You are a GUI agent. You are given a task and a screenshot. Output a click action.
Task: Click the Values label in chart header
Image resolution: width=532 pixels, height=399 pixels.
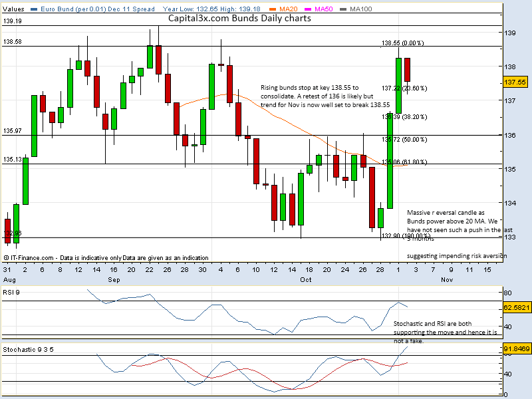pos(15,9)
